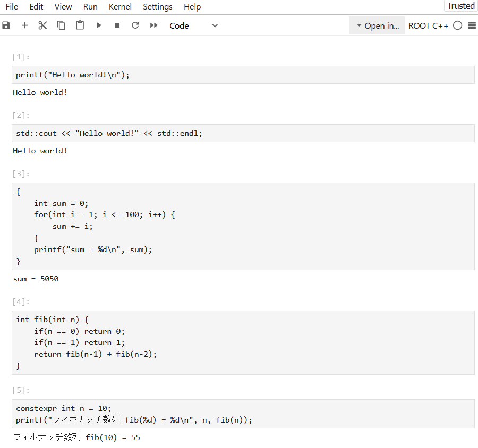The width and height of the screenshot is (478, 448).
Task: Click the output 'フィボナッチ数列 fib(10) = 55'
Action: 76,437
